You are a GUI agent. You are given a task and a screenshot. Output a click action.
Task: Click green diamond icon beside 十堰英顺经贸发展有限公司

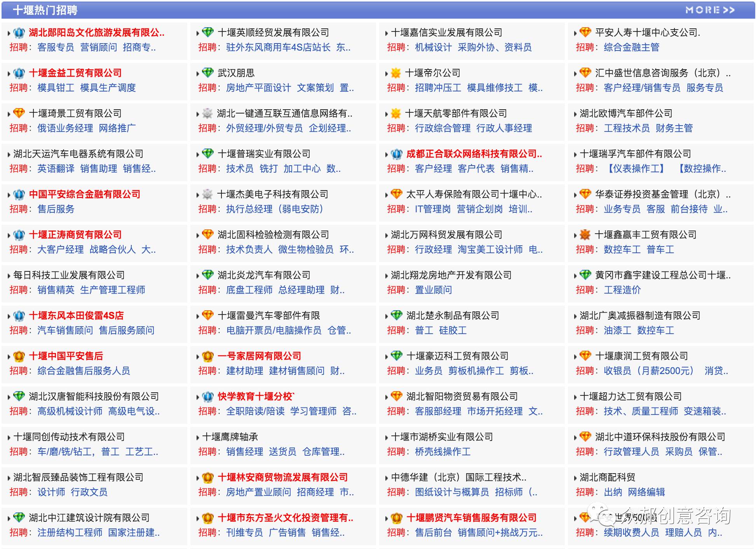click(x=208, y=32)
